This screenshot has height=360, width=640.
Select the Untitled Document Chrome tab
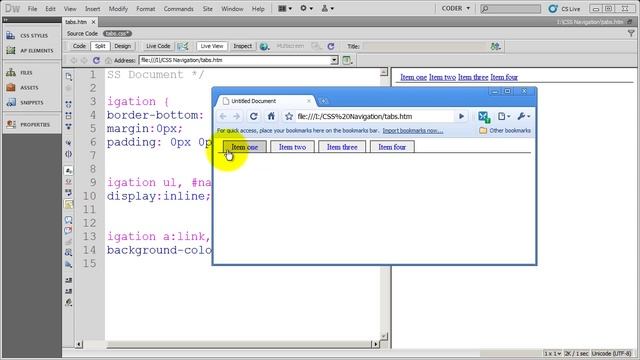pos(253,101)
